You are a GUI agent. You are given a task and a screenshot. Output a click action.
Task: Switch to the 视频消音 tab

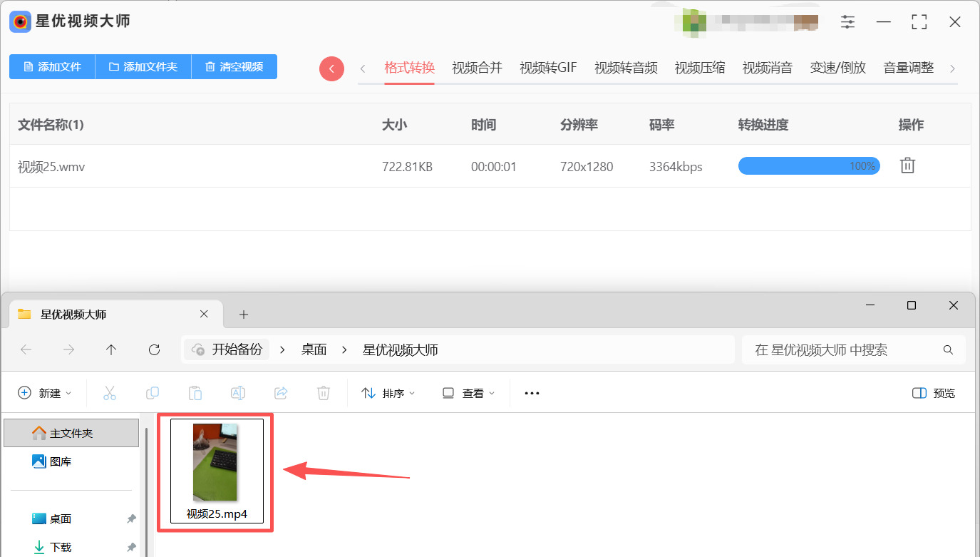[768, 68]
